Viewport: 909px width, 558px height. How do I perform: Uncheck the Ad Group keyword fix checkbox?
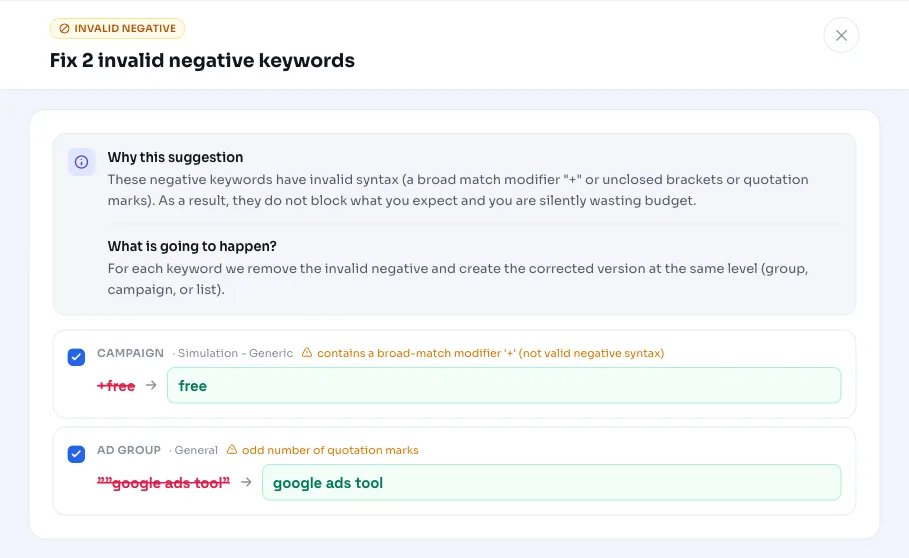click(77, 454)
